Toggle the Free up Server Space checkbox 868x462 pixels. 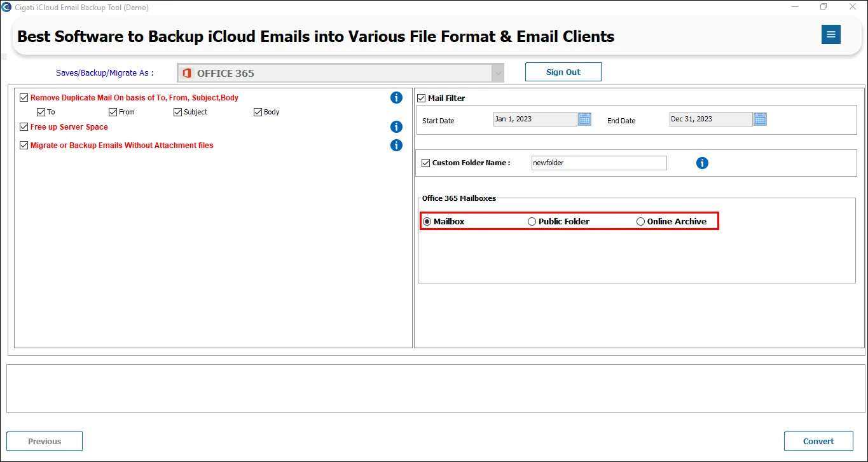(x=24, y=126)
